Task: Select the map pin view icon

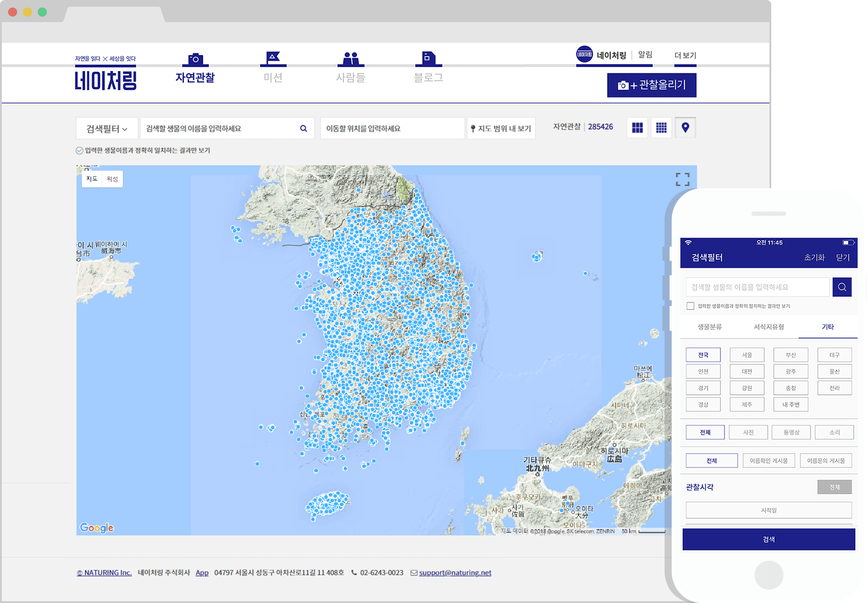Action: click(685, 128)
